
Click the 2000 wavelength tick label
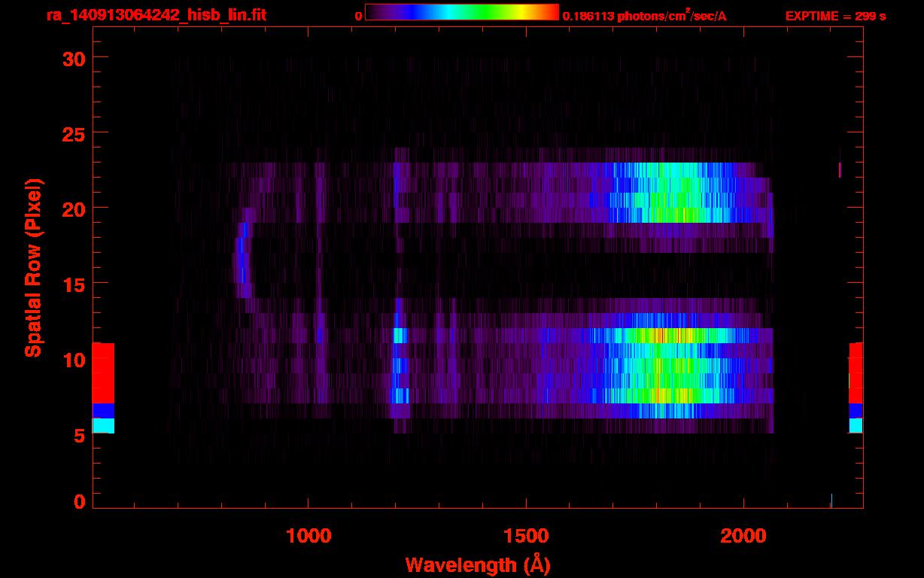coord(743,536)
